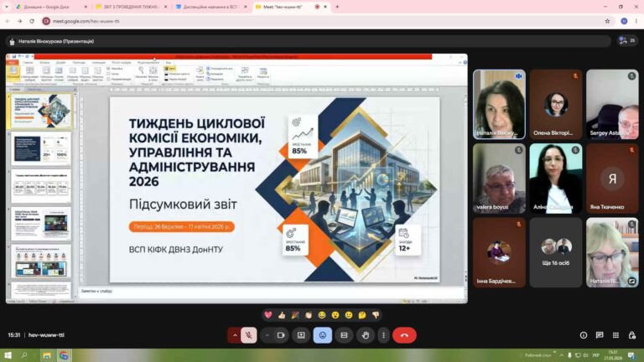Send the heart reaction emoji
644x362 pixels.
pyautogui.click(x=268, y=315)
